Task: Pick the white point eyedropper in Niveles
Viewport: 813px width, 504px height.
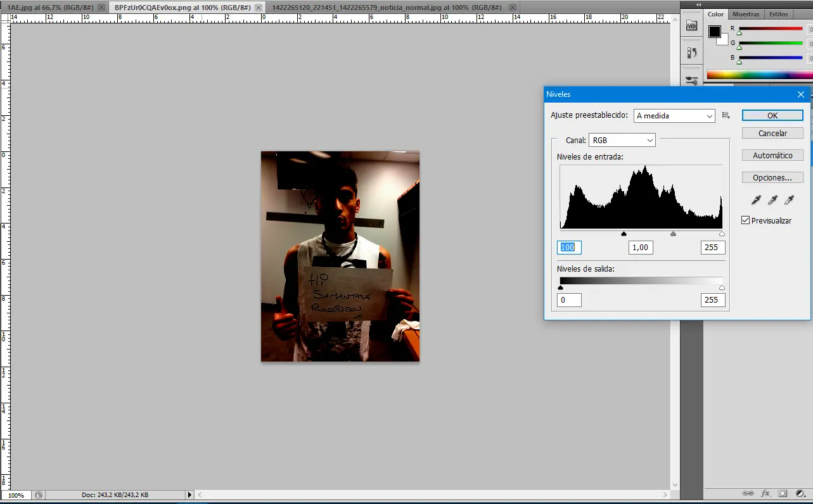Action: [x=789, y=200]
